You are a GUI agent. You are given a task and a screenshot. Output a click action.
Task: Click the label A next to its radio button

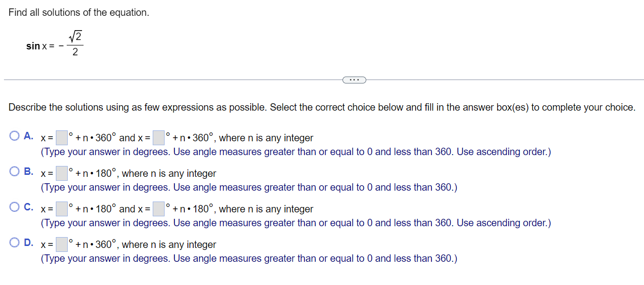click(x=27, y=135)
